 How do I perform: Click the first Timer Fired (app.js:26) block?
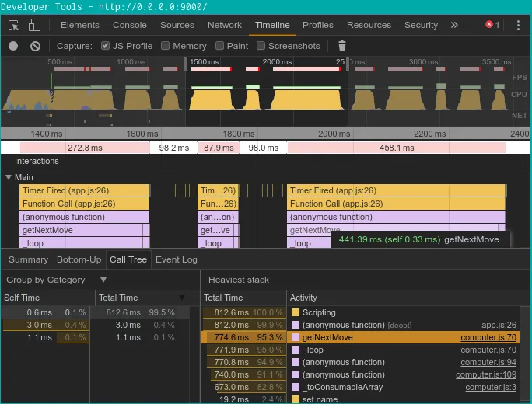click(x=85, y=190)
